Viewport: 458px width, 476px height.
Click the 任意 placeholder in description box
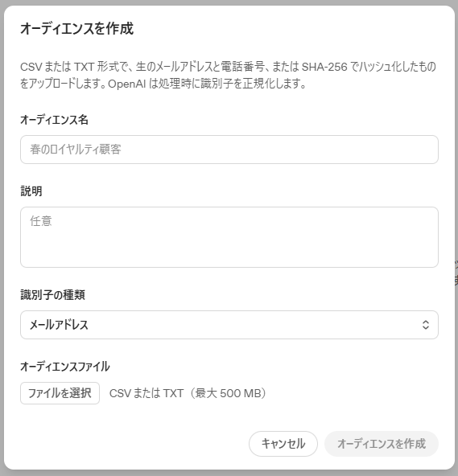coord(41,221)
